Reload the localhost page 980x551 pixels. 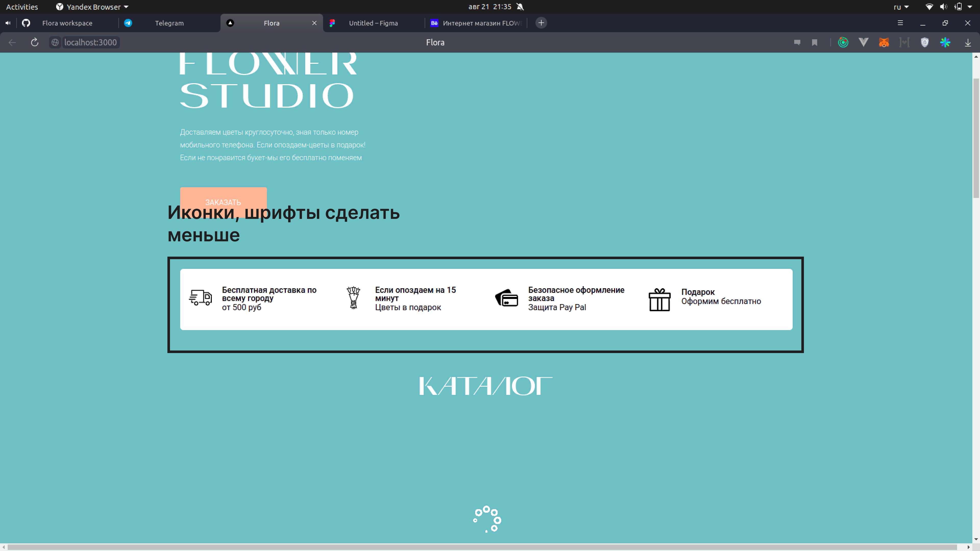(x=35, y=42)
